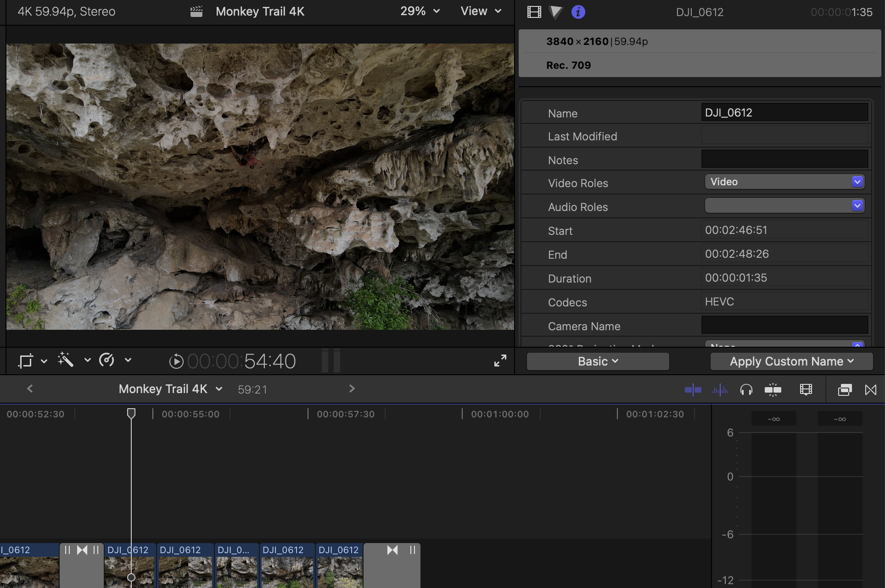
Task: Select the Info Inspector icon
Action: [x=578, y=12]
